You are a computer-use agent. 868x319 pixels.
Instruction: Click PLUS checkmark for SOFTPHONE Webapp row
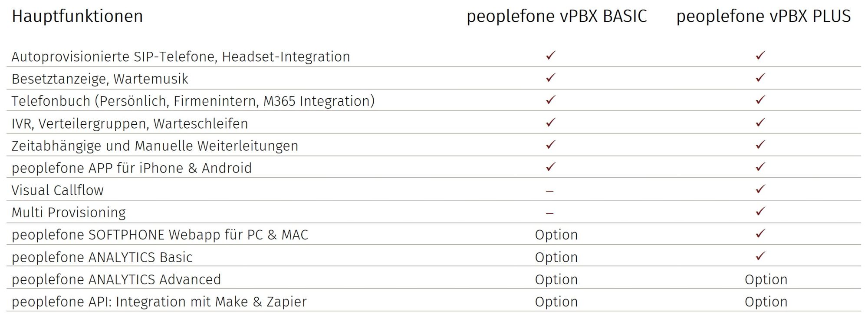click(x=760, y=234)
